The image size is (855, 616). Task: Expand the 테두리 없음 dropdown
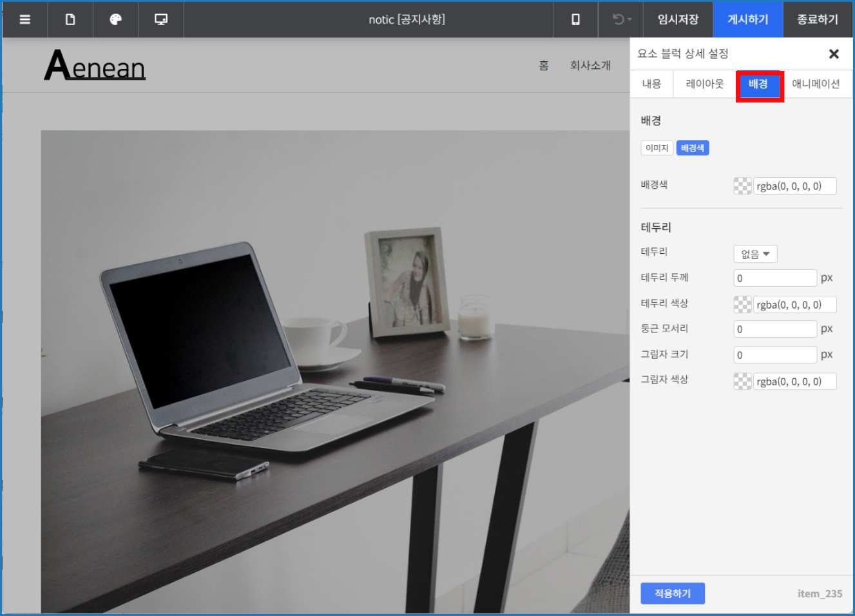(x=755, y=254)
